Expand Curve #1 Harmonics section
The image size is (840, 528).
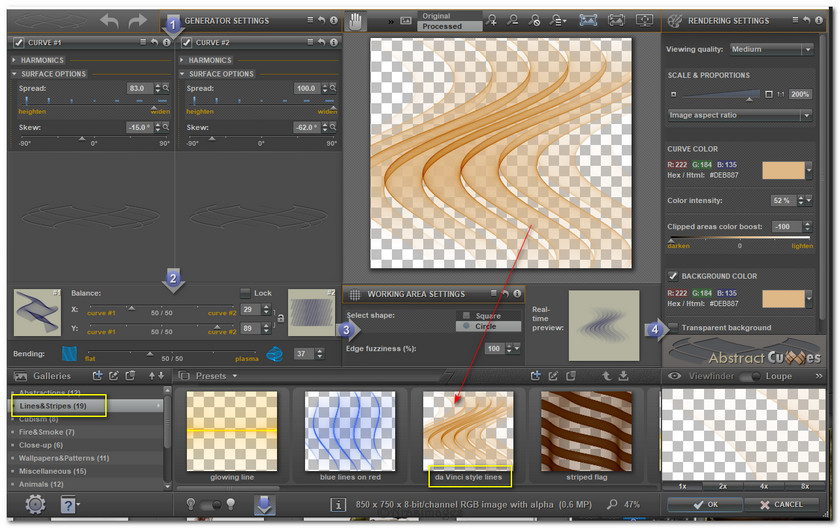click(x=14, y=60)
